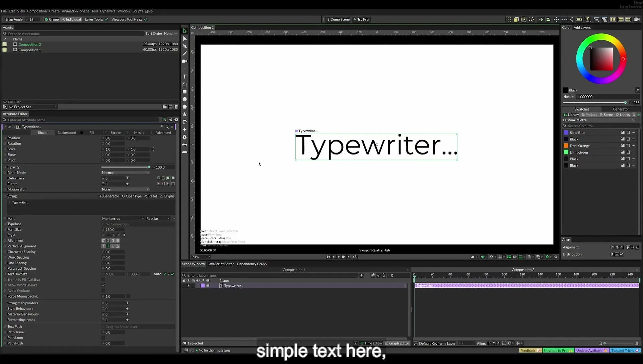The height and width of the screenshot is (364, 643).
Task: Open the Regular font style dropdown
Action: coord(158,218)
